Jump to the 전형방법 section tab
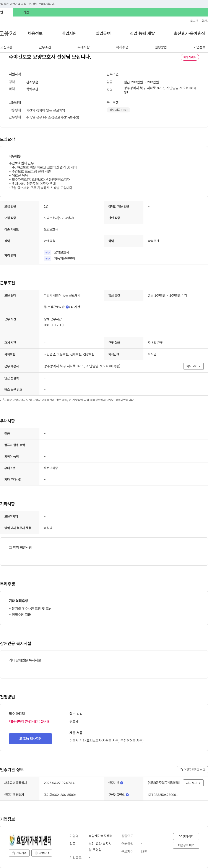Viewport: 208px width, 868px height. coord(161,47)
